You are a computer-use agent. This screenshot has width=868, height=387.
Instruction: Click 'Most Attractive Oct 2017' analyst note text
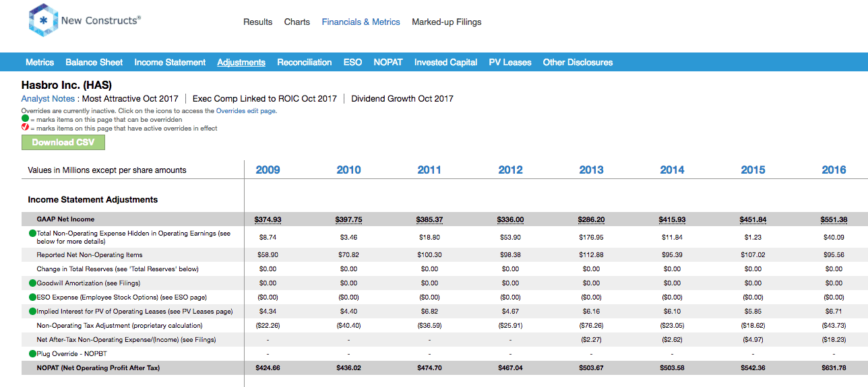pos(130,98)
